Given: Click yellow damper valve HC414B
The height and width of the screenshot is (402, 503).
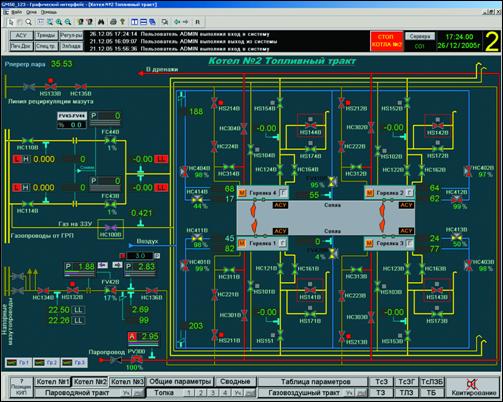Looking at the screenshot, I should tap(197, 200).
